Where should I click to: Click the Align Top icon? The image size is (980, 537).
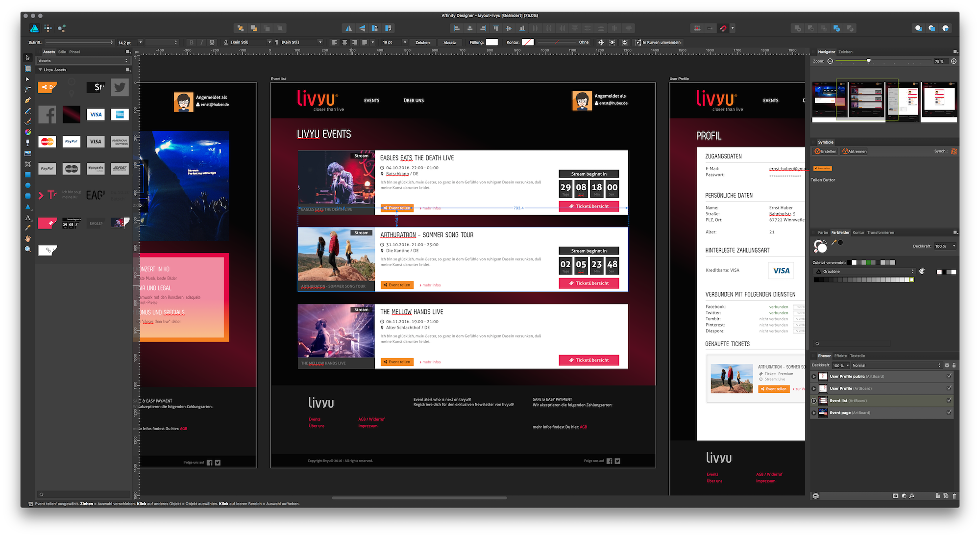click(496, 28)
